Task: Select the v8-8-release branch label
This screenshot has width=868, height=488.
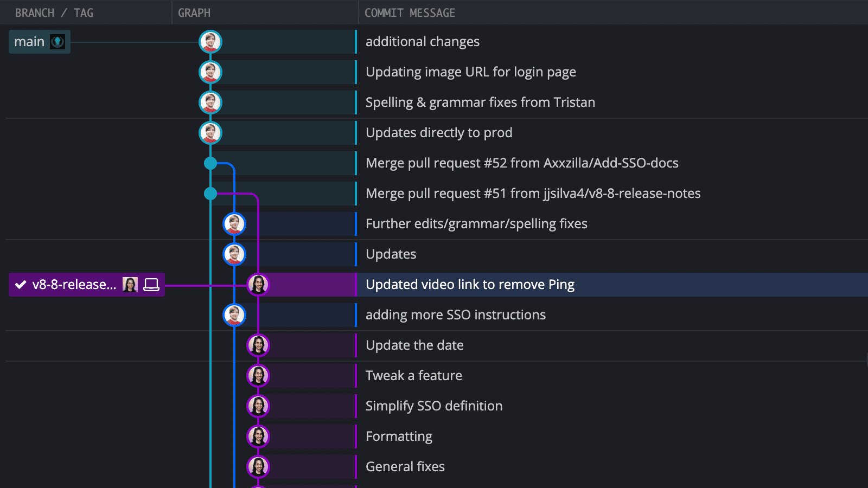Action: (x=87, y=285)
